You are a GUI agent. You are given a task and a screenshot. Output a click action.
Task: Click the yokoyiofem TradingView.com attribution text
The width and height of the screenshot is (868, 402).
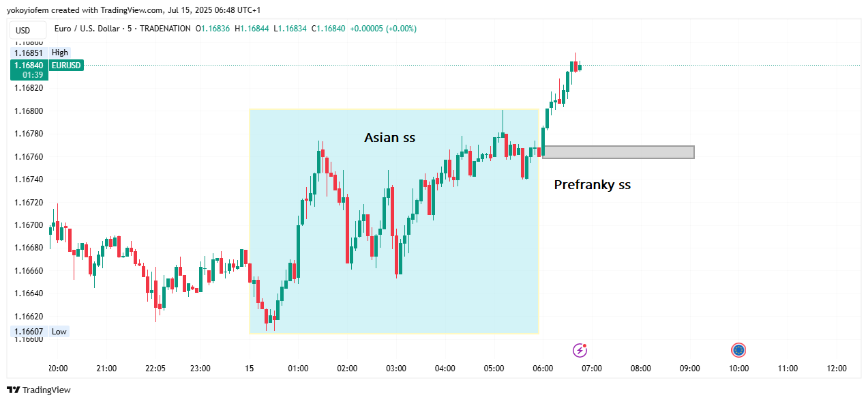point(134,10)
